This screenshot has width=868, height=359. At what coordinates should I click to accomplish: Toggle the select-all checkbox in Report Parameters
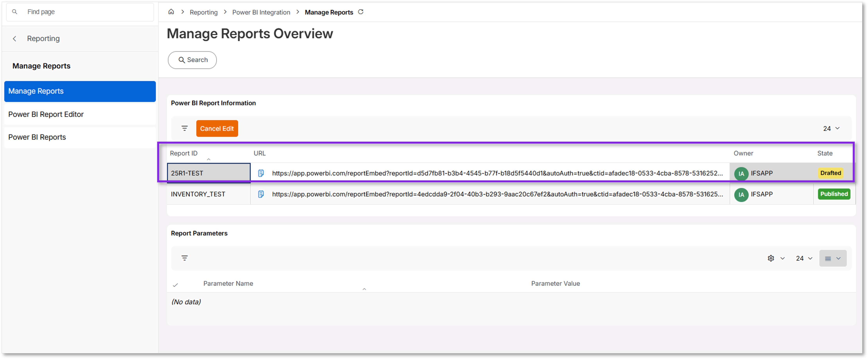[176, 285]
